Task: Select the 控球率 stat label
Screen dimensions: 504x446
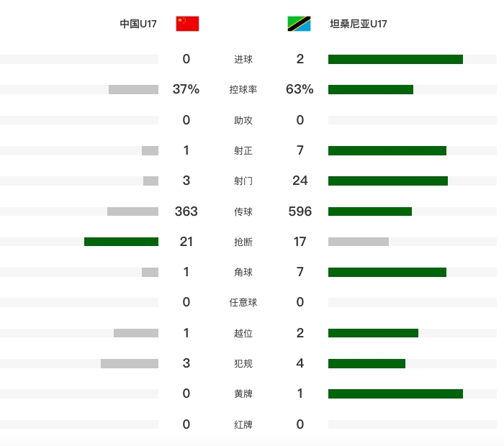Action: coord(243,90)
